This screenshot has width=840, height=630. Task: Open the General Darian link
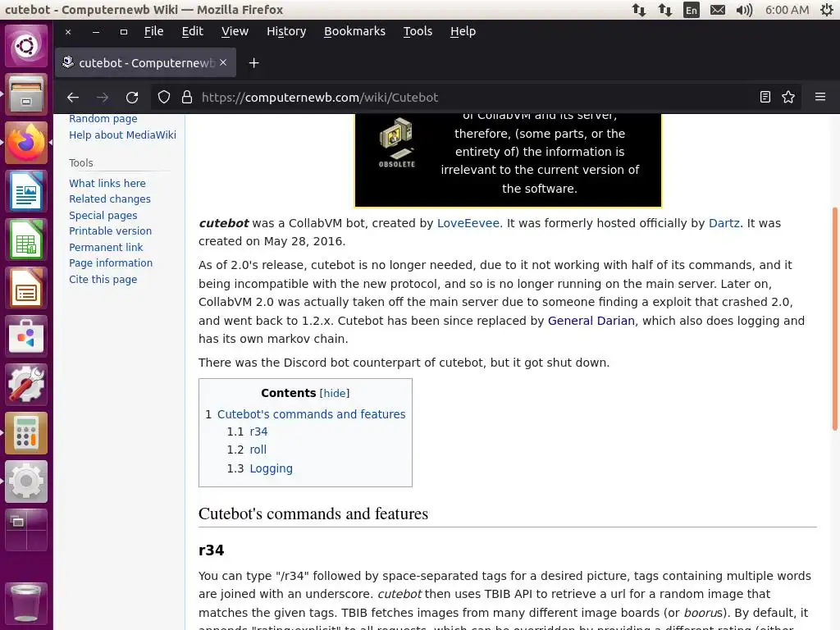591,321
